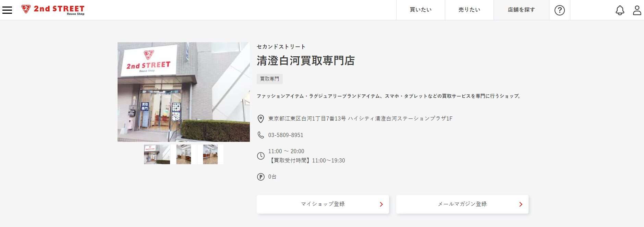Image resolution: width=644 pixels, height=227 pixels.
Task: Click the phone number 03-5809-8951
Action: click(286, 135)
